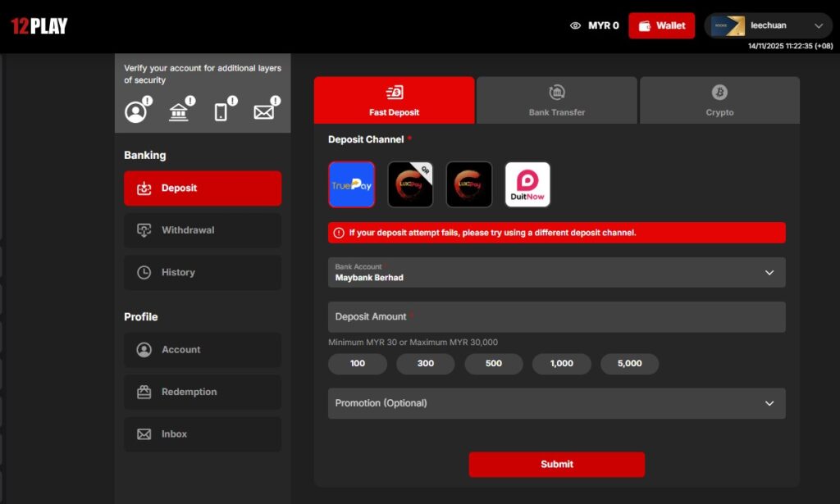Focus the Deposit Amount input field
This screenshot has height=504, width=840.
pos(556,317)
